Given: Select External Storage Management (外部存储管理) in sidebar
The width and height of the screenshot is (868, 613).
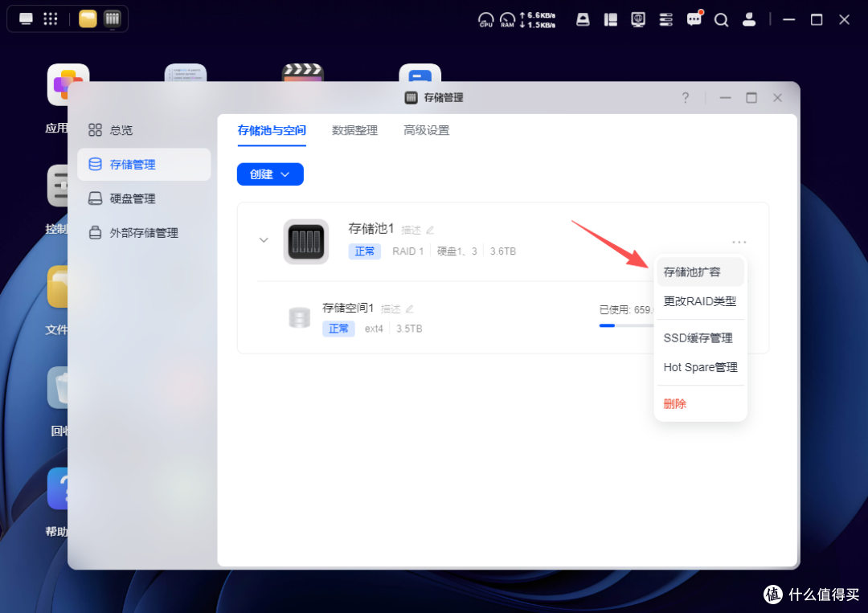Looking at the screenshot, I should 144,233.
